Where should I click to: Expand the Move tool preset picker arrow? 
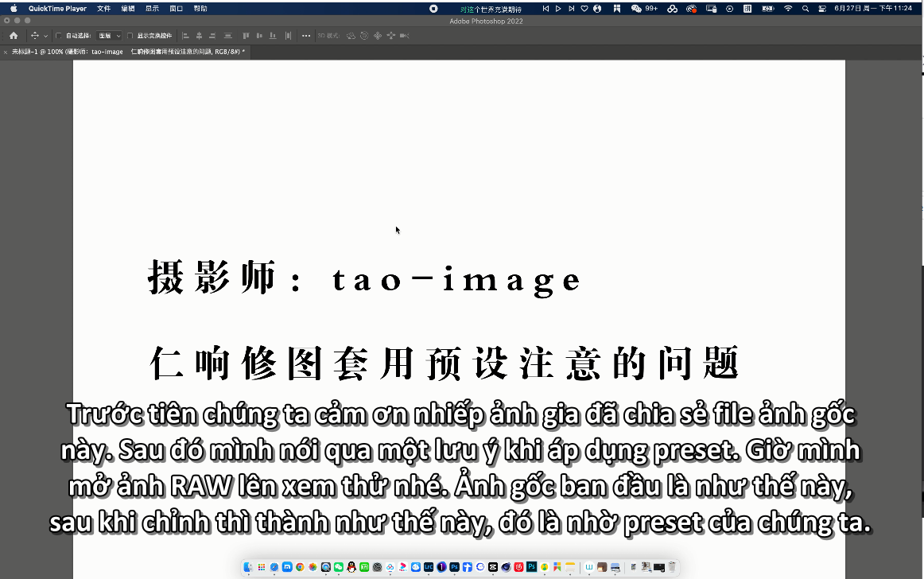point(46,36)
